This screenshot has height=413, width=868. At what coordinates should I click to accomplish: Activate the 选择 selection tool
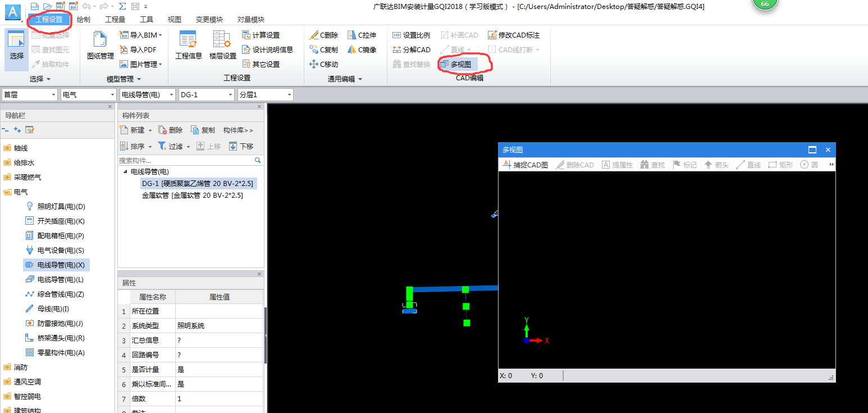pos(17,49)
